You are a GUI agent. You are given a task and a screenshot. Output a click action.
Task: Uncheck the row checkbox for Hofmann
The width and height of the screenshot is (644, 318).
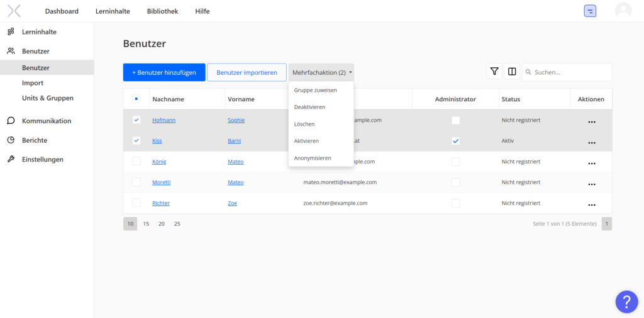coord(136,120)
